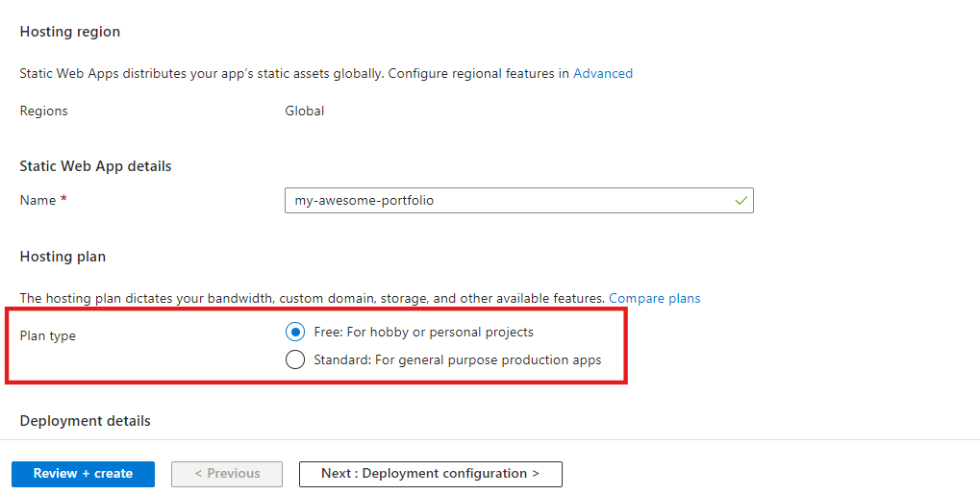
Task: Click the red required asterisk beside Name
Action: [x=63, y=200]
